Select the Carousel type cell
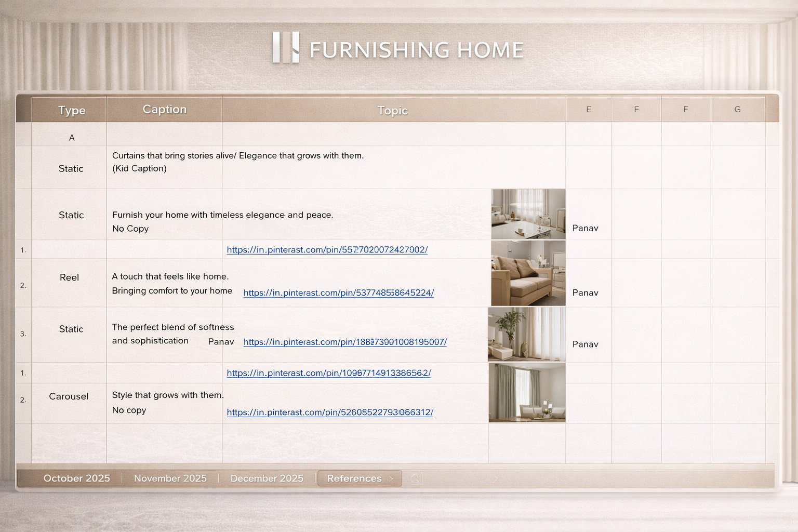The height and width of the screenshot is (532, 798). pyautogui.click(x=69, y=396)
